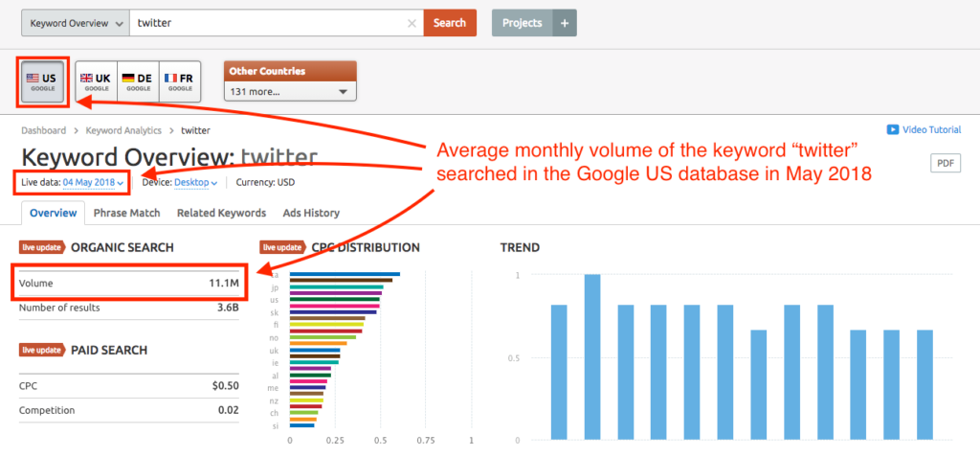Click the Video Tutorial play icon
This screenshot has height=457, width=980.
click(x=892, y=130)
